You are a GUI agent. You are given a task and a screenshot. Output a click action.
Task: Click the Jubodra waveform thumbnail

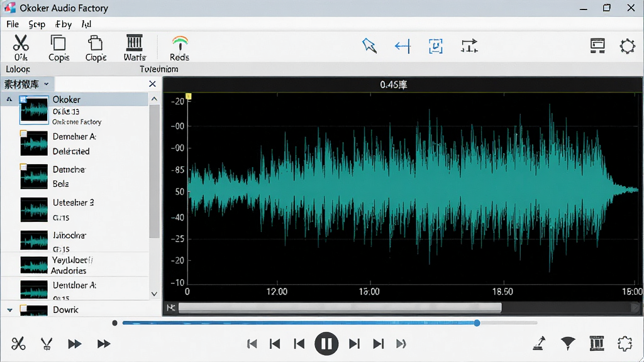[x=34, y=240]
